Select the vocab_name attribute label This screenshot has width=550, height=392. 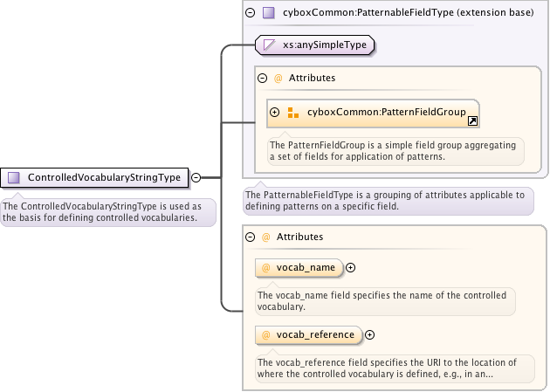pos(306,267)
